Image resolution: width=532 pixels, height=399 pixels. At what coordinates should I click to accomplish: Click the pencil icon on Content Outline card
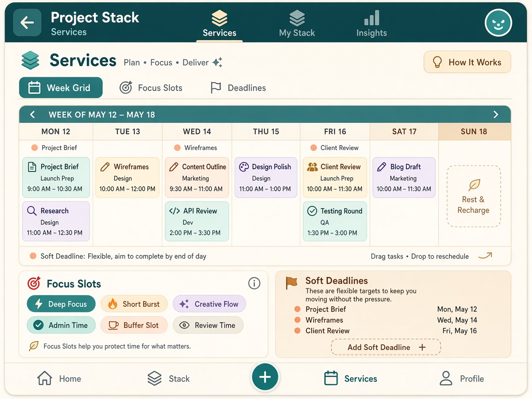tap(174, 167)
